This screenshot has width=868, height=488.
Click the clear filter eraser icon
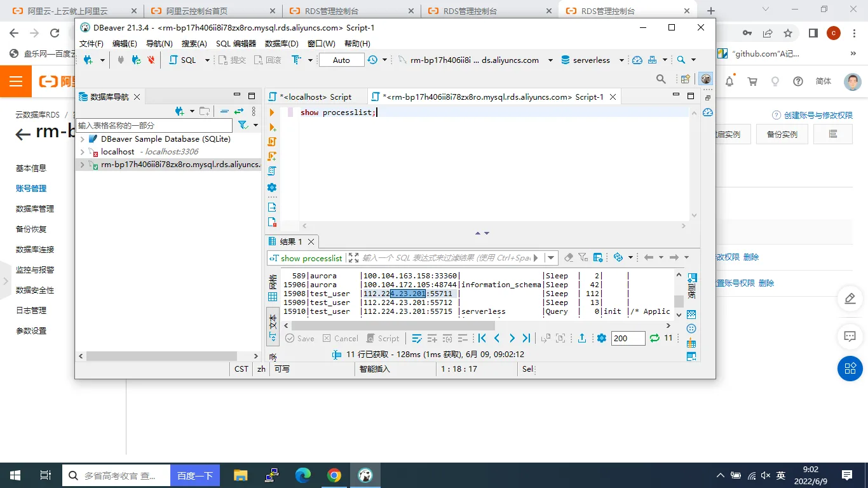click(x=569, y=257)
